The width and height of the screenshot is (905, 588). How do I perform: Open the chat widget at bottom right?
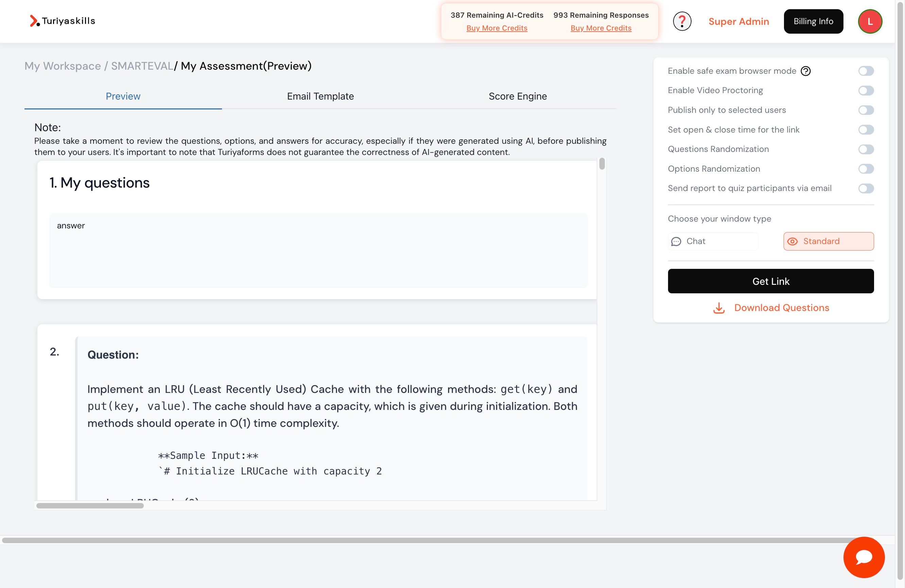pyautogui.click(x=864, y=557)
